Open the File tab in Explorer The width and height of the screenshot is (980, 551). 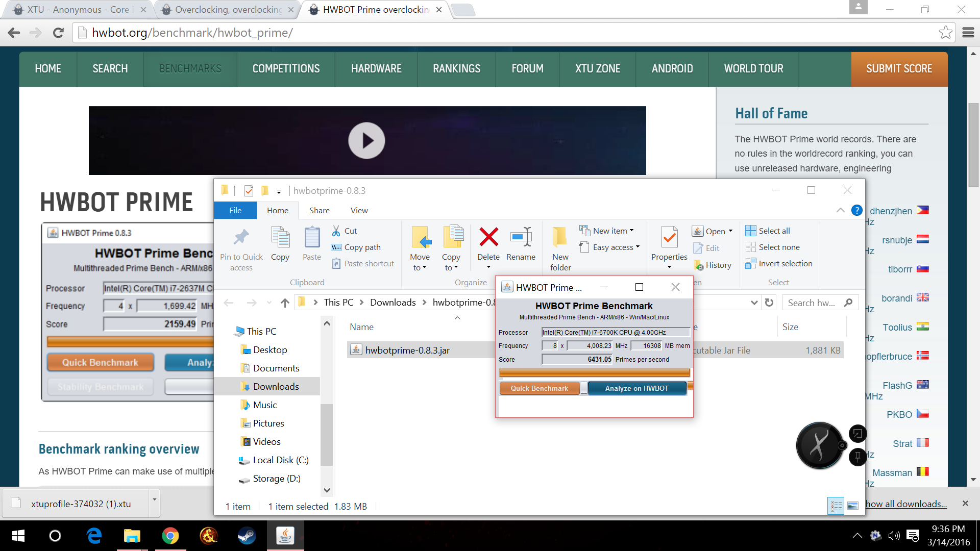click(x=235, y=210)
